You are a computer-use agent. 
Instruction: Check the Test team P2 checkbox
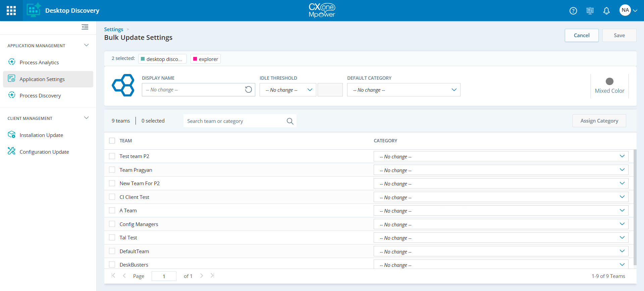coord(112,156)
